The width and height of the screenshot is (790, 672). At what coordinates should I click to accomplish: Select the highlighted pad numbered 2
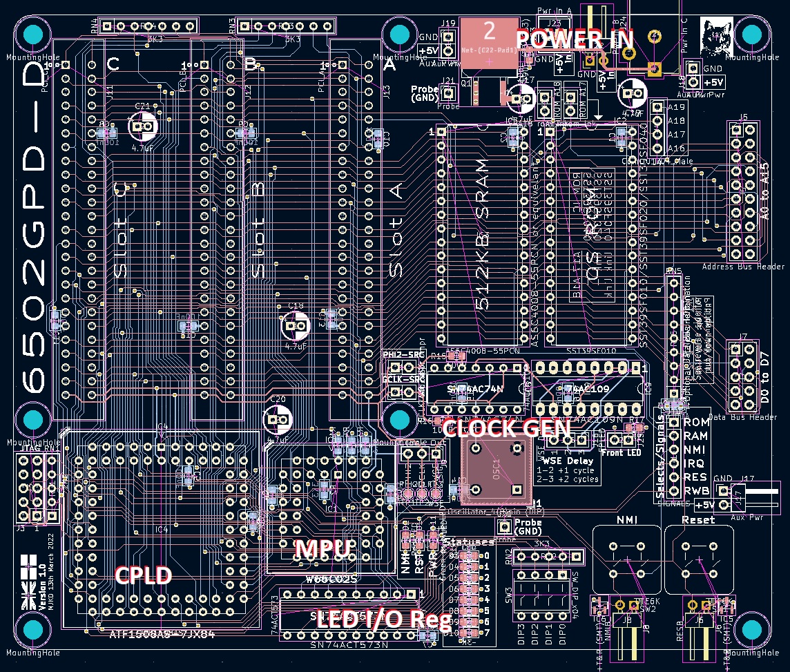tap(489, 42)
